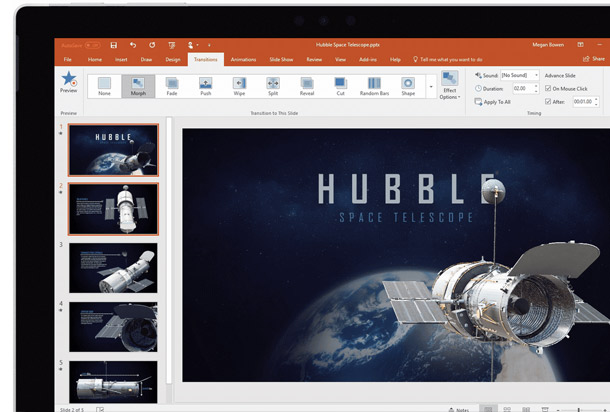The image size is (610, 412).
Task: Apply the Random Bars transition
Action: 374,86
